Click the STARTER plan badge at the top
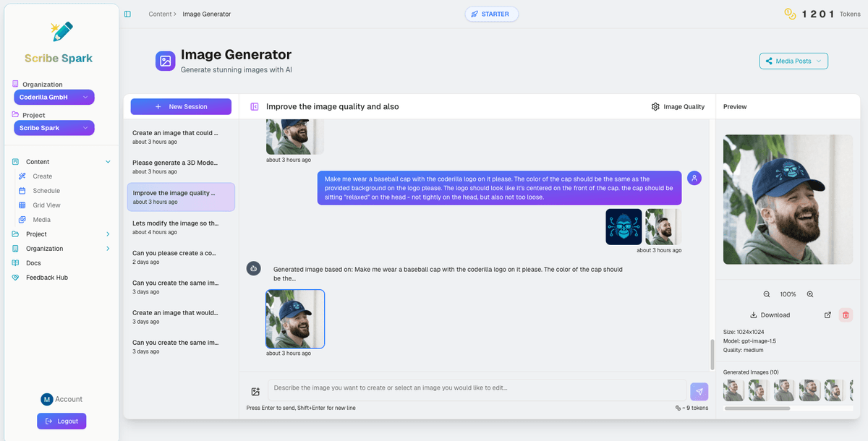Screen dimensions: 868x441 pos(491,13)
